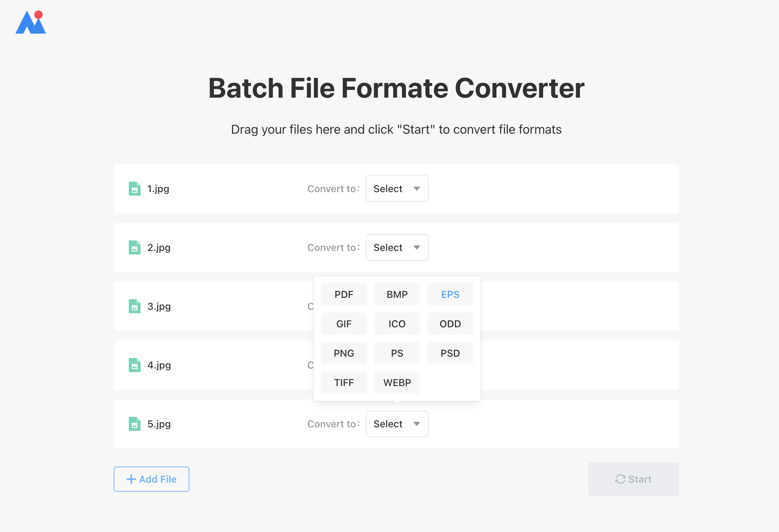Click the 2.jpg file icon
779x532 pixels.
[x=134, y=247]
